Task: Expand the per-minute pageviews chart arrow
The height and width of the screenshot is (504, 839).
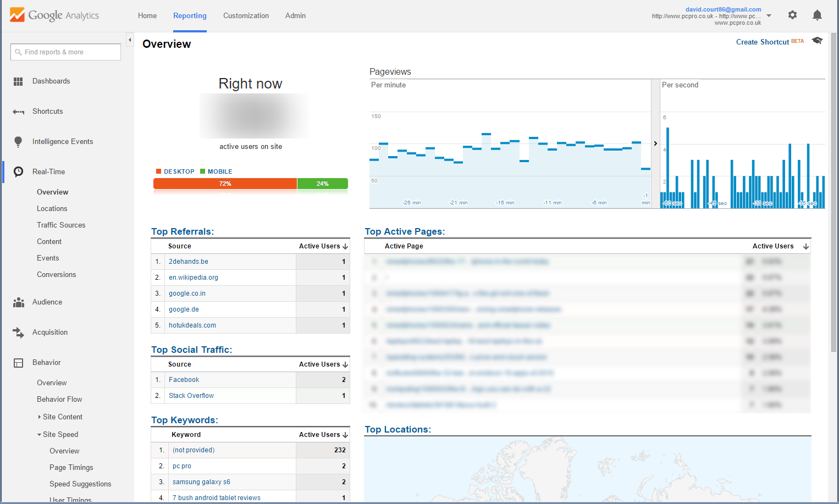Action: click(655, 143)
